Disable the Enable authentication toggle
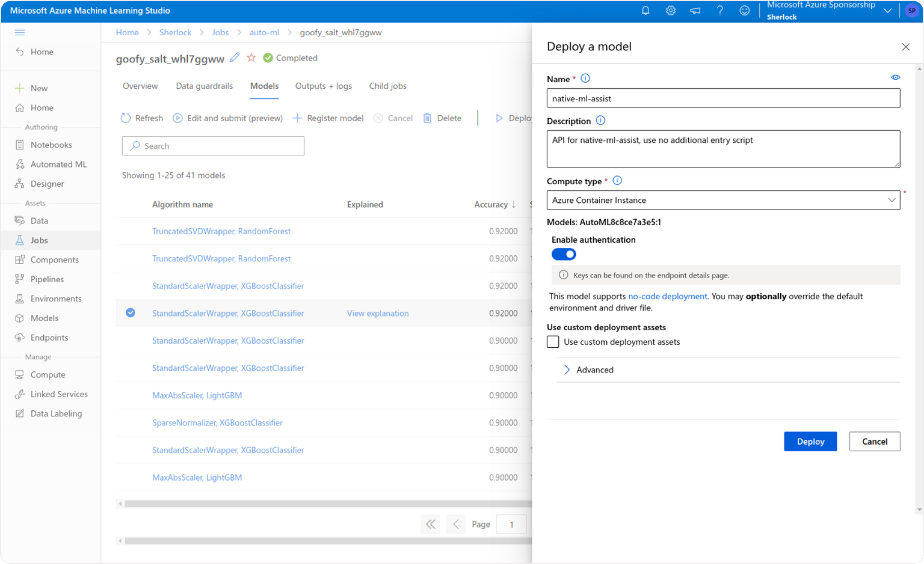The image size is (924, 564). pos(564,254)
